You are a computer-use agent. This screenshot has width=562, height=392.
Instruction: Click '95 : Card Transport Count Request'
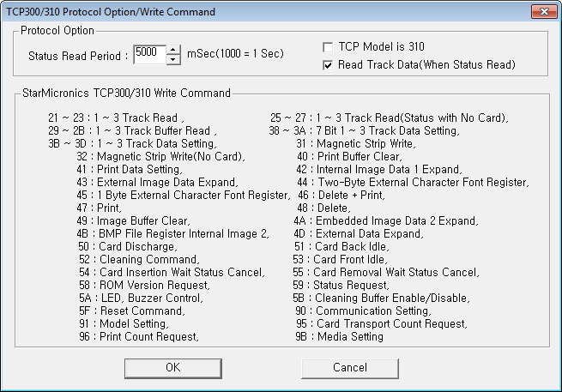(x=382, y=324)
